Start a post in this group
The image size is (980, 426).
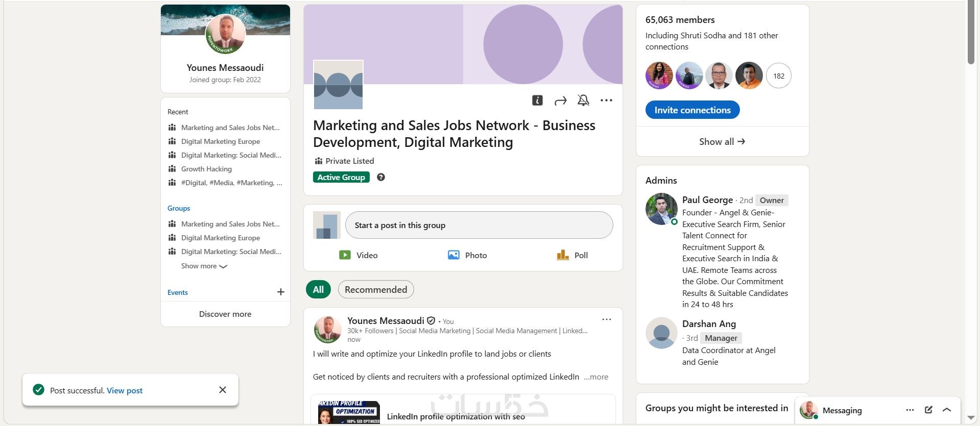point(479,225)
